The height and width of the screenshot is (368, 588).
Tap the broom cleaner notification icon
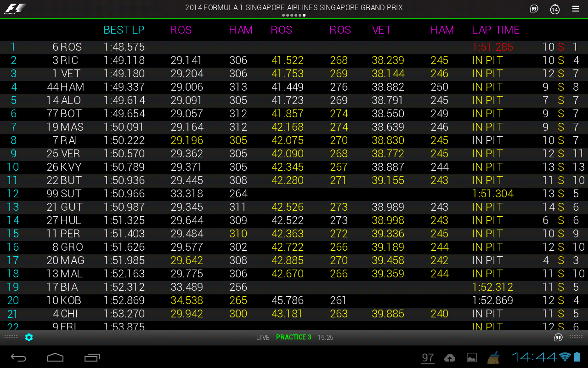point(494,357)
